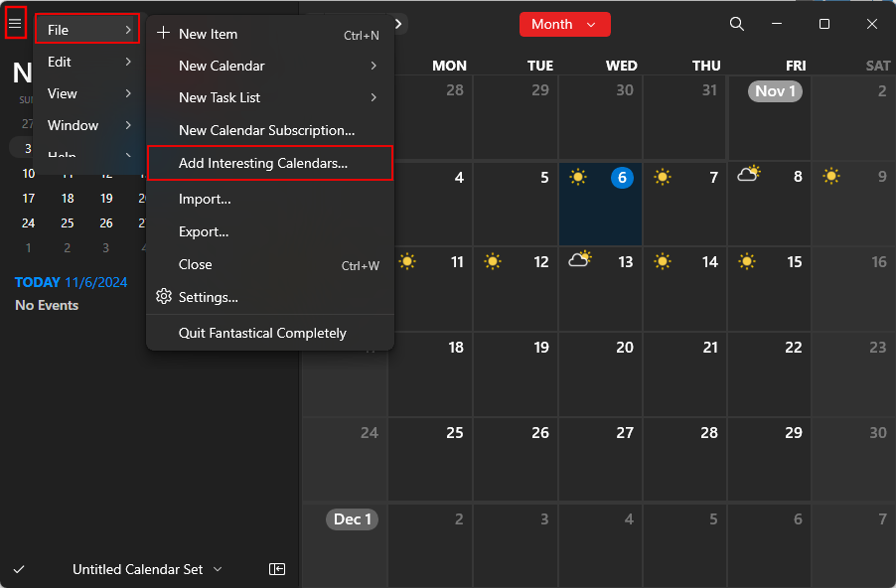Open the search magnifier icon
The height and width of the screenshot is (588, 896).
pyautogui.click(x=737, y=24)
